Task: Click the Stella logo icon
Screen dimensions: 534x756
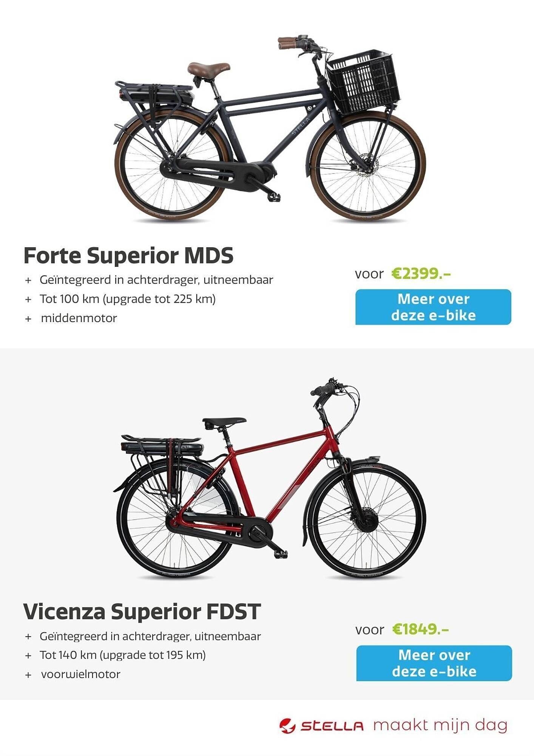Action: [287, 726]
